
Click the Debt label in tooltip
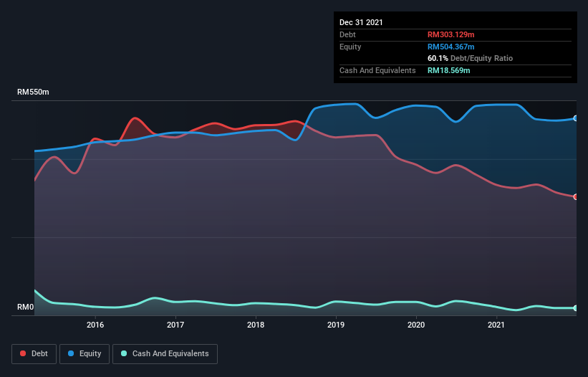tap(347, 35)
